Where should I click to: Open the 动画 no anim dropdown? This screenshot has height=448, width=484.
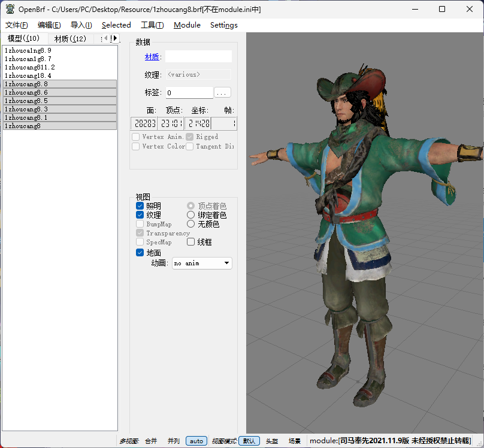click(202, 263)
